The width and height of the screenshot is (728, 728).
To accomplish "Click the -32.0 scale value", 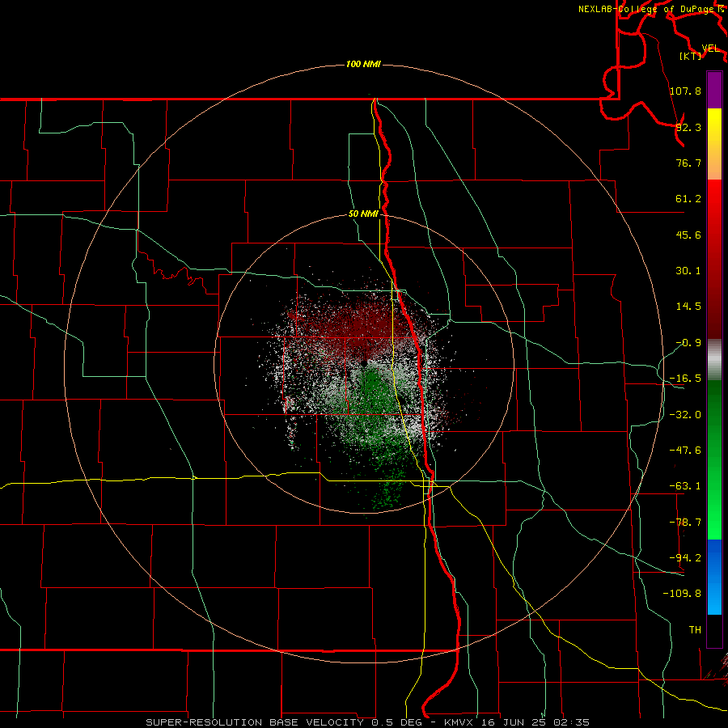I will pos(685,415).
